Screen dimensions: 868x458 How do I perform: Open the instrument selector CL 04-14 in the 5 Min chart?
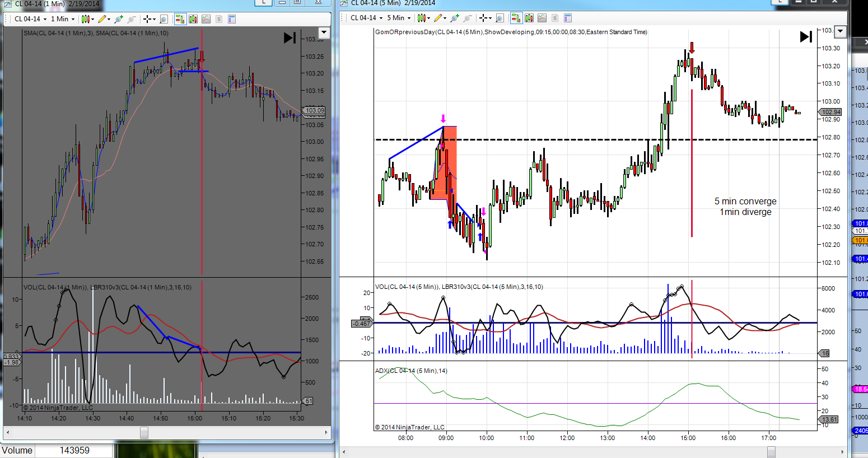tap(366, 18)
